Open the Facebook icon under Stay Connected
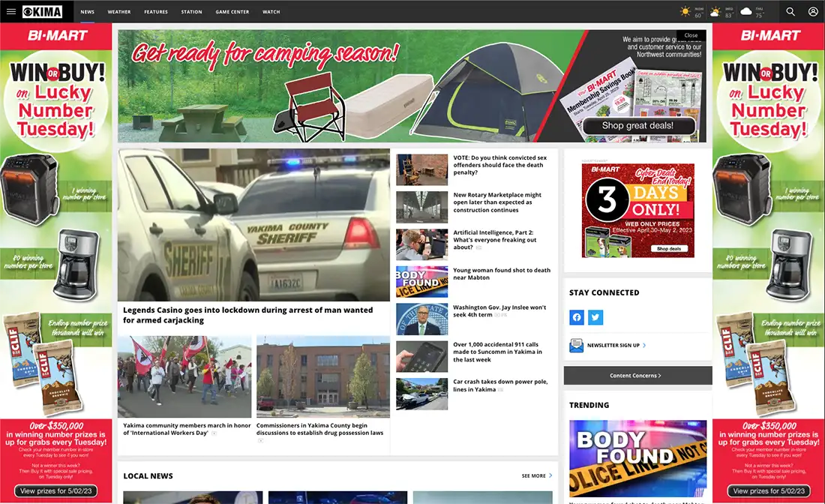The image size is (825, 504). (x=577, y=317)
